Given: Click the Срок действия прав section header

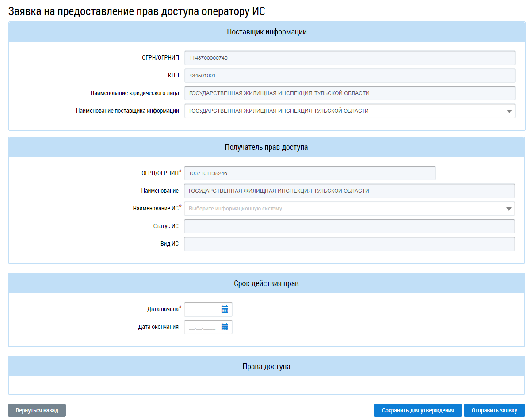Looking at the screenshot, I should 266,283.
